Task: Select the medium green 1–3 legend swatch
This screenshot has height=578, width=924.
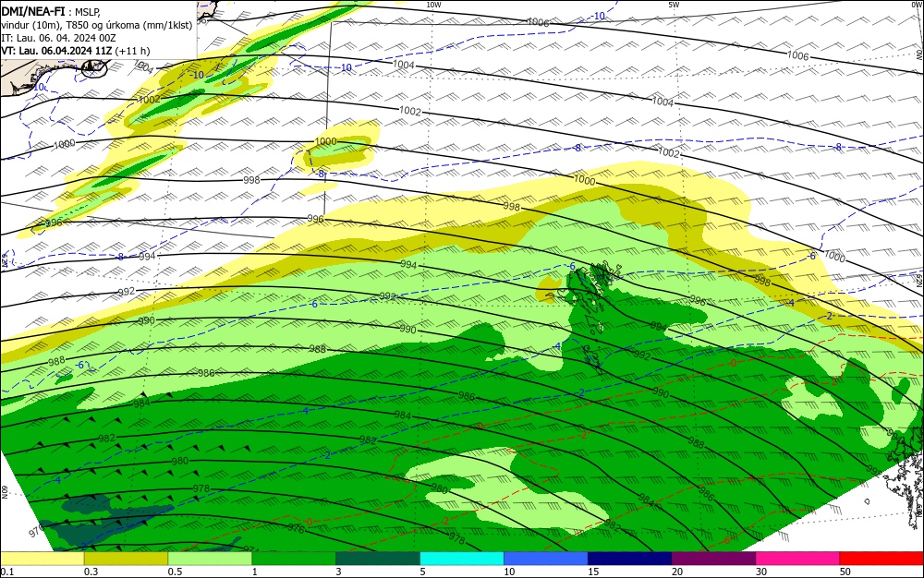Action: pos(294,559)
